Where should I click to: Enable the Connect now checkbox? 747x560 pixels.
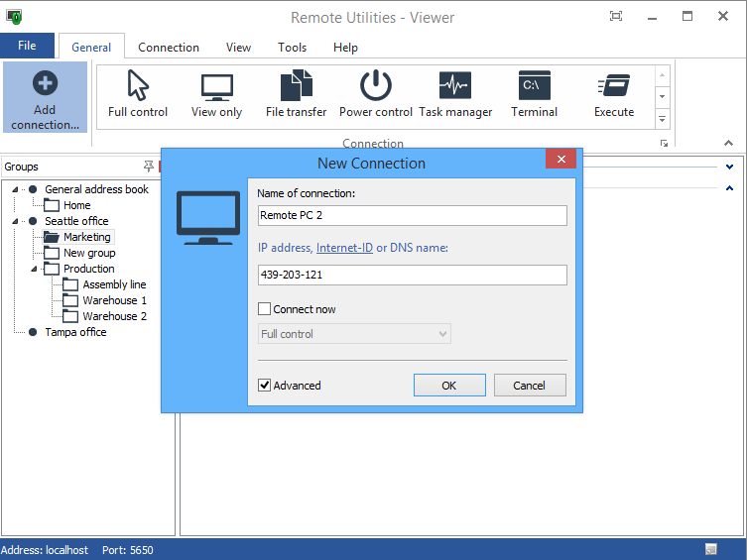tap(264, 309)
